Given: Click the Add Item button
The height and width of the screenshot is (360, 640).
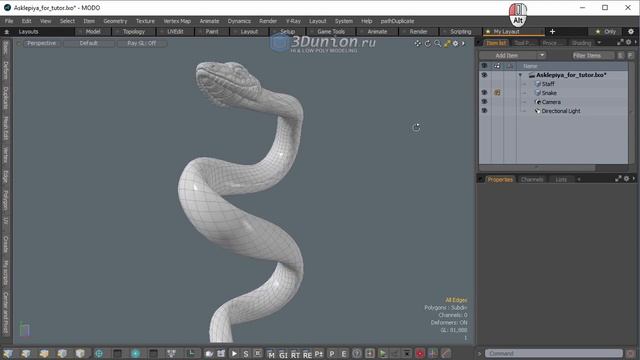Looking at the screenshot, I should (x=507, y=56).
